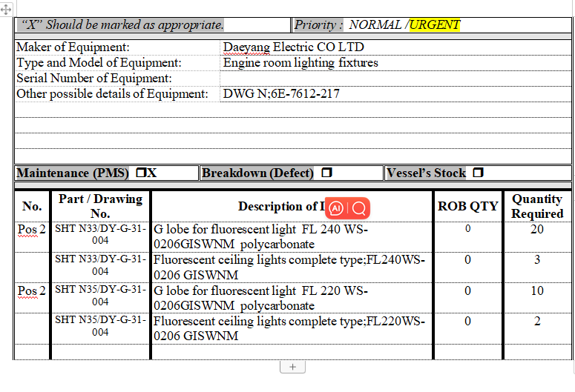Click the quantity required cell showing 20
Screen dimensions: 575x392
click(537, 230)
